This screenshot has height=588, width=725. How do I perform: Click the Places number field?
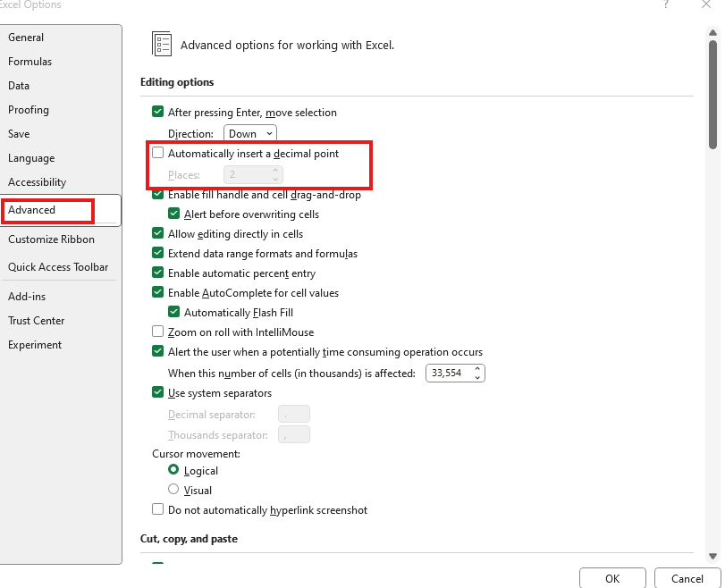pos(253,175)
